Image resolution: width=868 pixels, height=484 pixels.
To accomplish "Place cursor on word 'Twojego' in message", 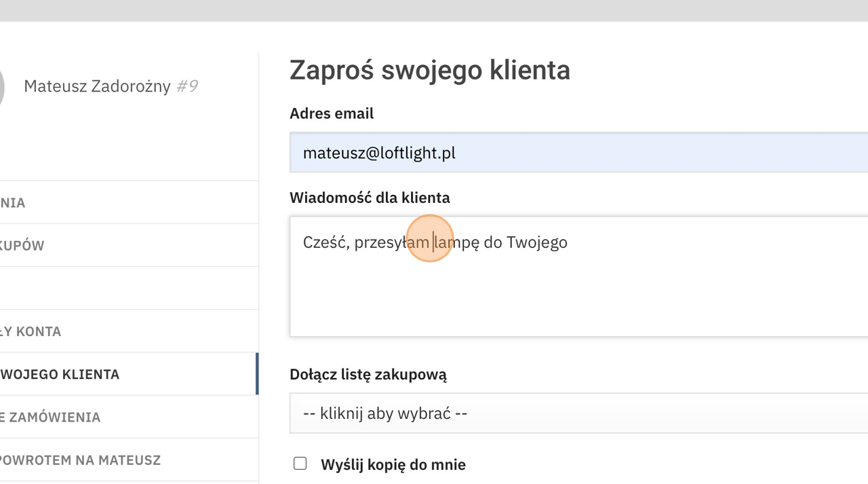I will pyautogui.click(x=536, y=242).
